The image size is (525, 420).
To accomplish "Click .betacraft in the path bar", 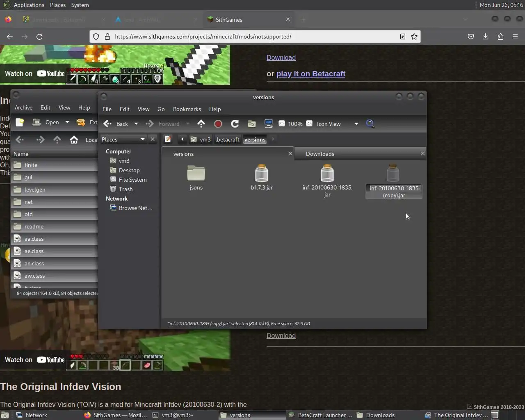I will tap(228, 139).
